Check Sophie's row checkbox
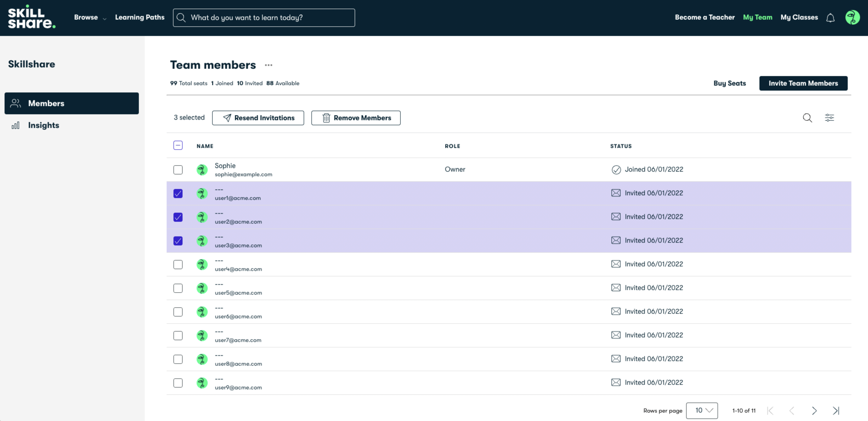The image size is (868, 421). coord(178,170)
